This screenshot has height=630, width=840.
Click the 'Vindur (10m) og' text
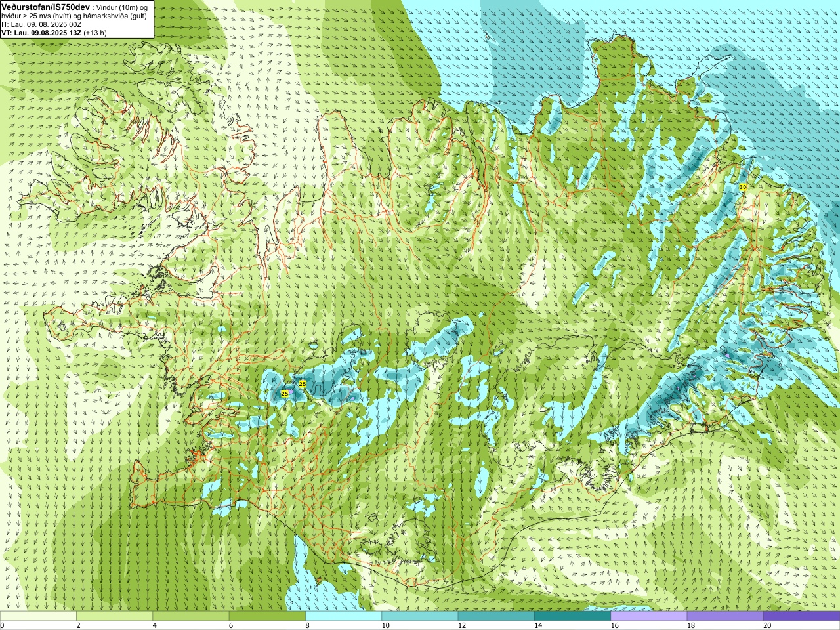pyautogui.click(x=123, y=7)
